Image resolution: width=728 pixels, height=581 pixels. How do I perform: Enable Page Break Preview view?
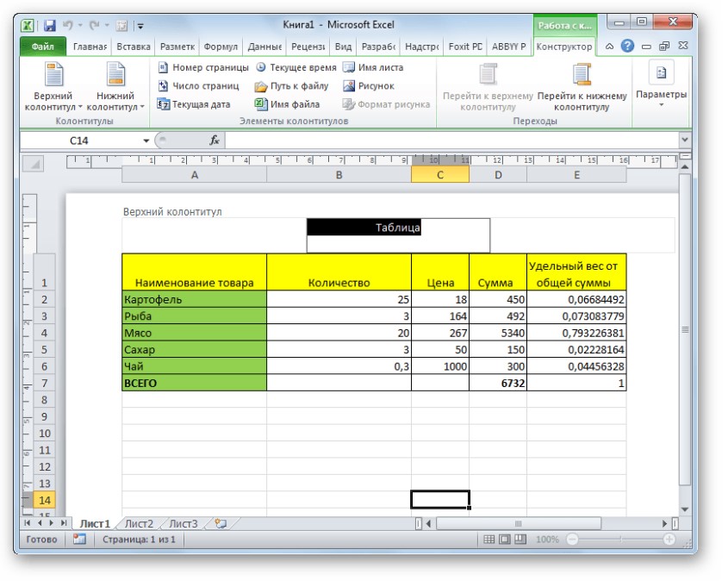coord(519,540)
